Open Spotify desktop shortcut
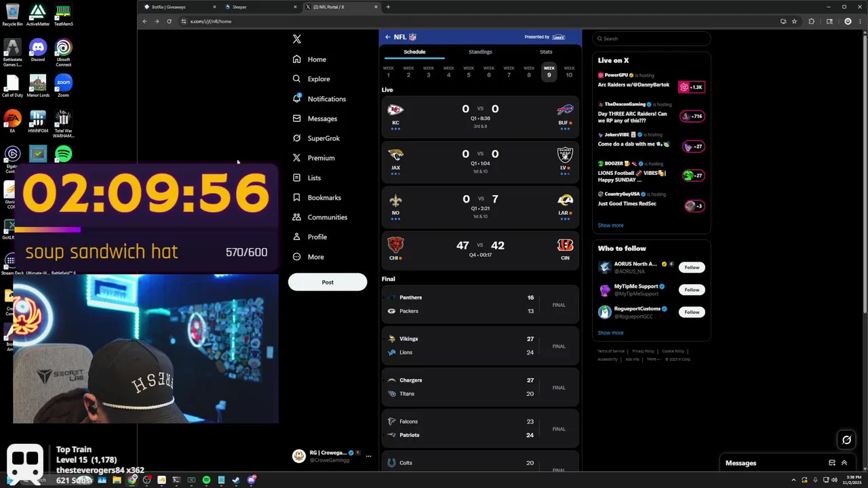The height and width of the screenshot is (488, 868). point(63,154)
